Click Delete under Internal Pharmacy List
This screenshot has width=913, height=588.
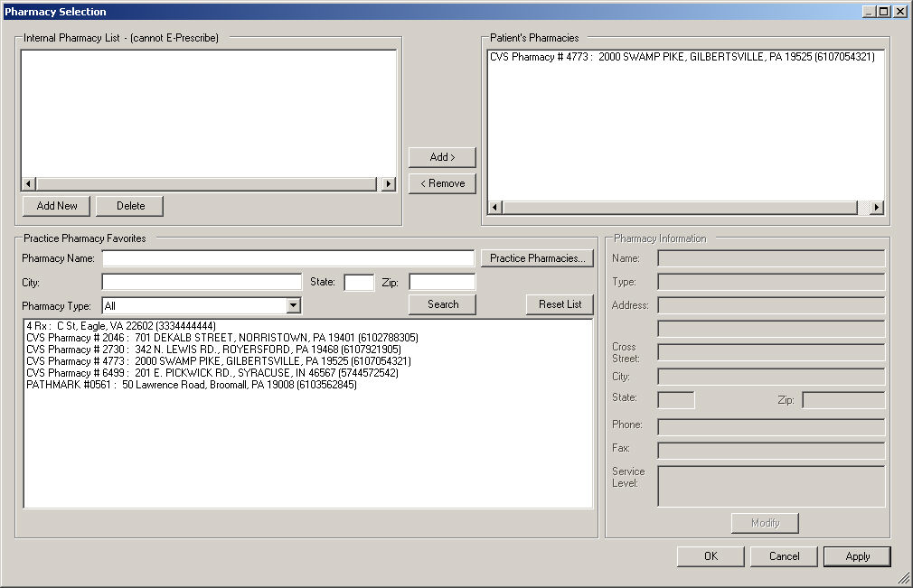tap(130, 206)
